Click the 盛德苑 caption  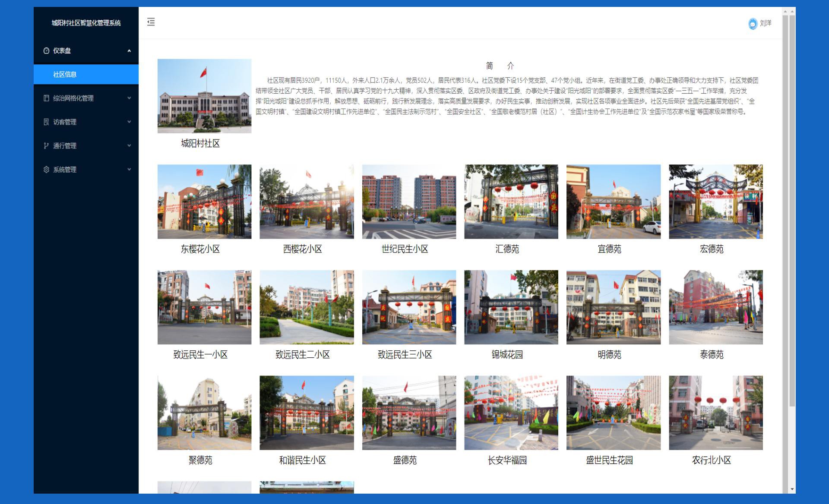click(405, 460)
